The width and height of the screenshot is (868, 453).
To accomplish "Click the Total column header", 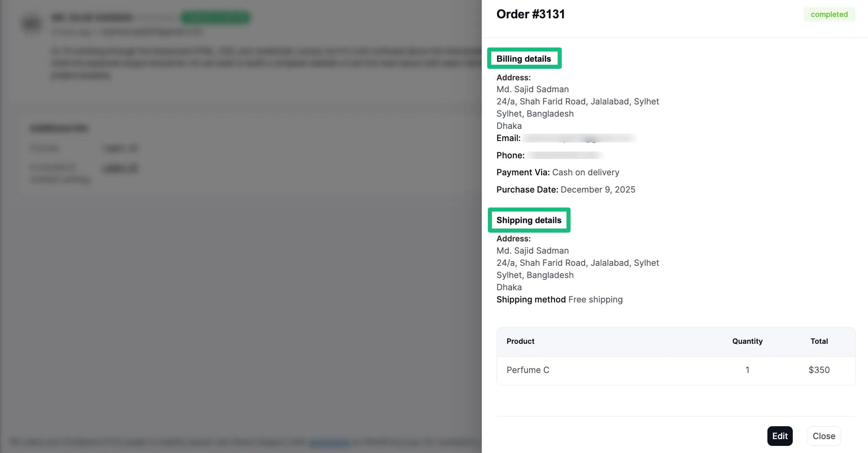I will 819,341.
